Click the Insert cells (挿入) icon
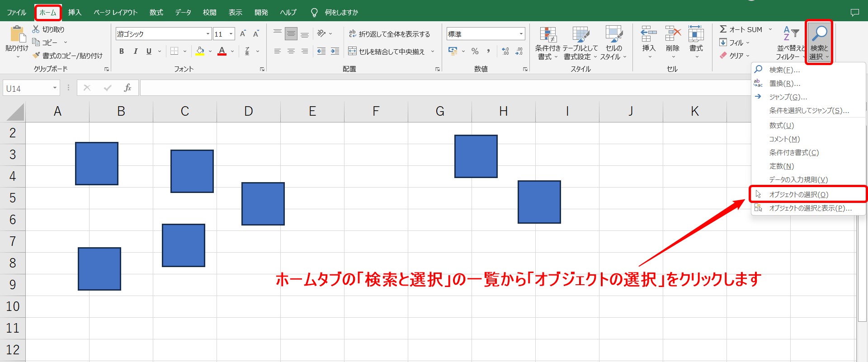Viewport: 868px width, 362px height. [649, 34]
